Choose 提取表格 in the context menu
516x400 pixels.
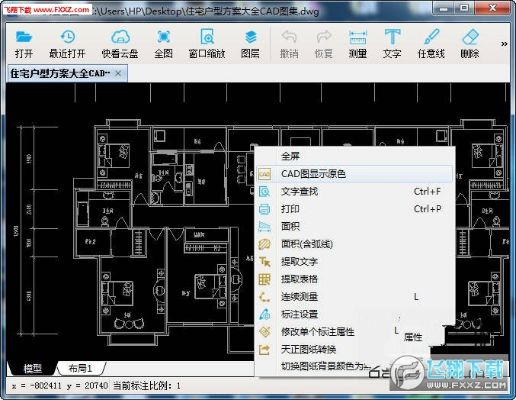(355, 279)
